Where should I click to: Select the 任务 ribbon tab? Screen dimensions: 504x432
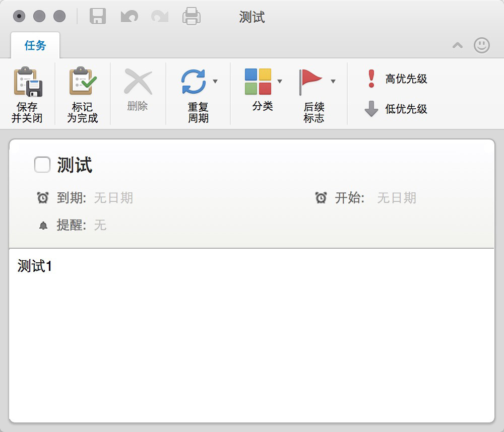35,45
